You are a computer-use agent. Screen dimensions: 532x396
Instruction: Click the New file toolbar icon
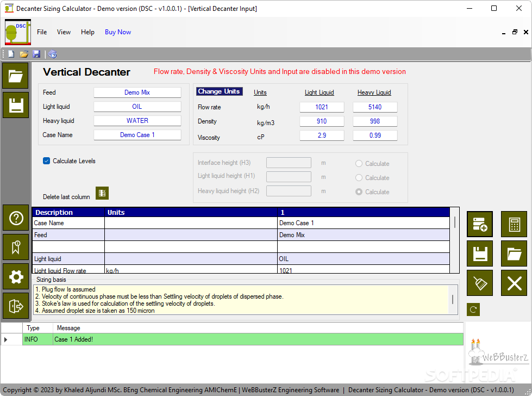pos(11,54)
